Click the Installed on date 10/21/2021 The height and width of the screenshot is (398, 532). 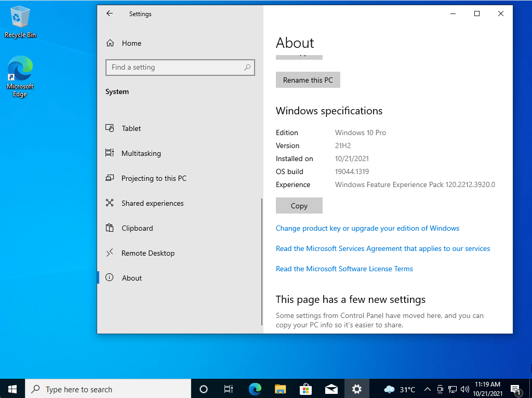point(352,159)
